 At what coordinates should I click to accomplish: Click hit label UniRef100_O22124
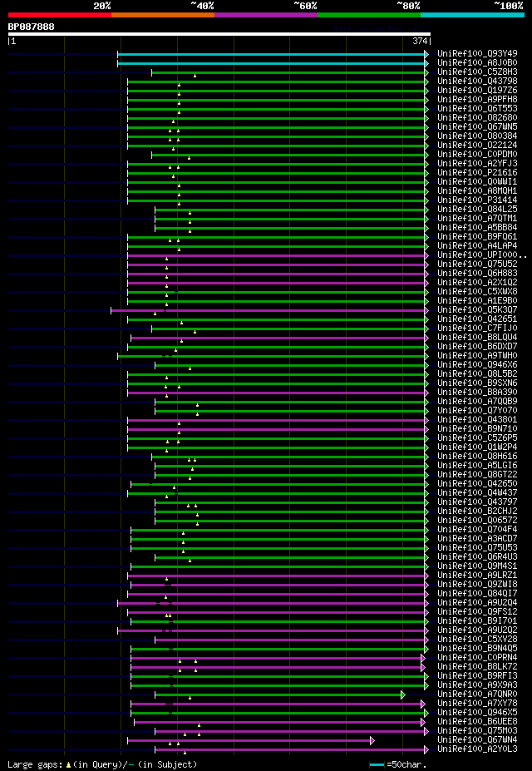477,145
